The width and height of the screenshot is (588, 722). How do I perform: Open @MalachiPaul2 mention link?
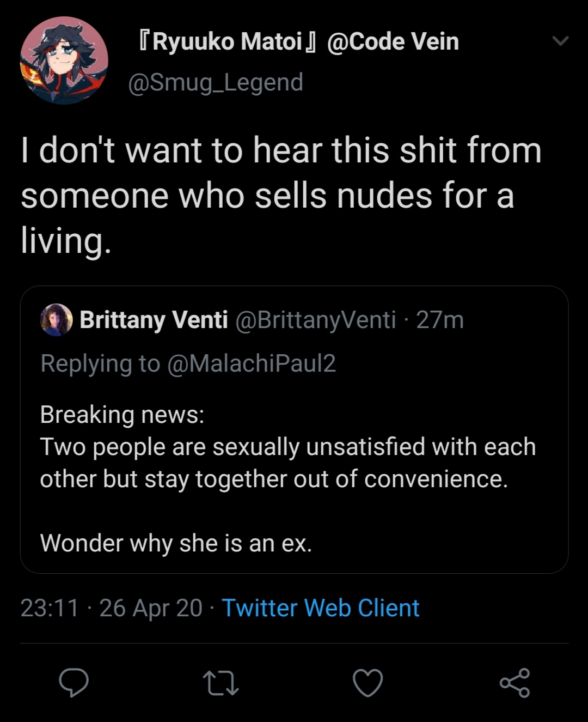(252, 363)
